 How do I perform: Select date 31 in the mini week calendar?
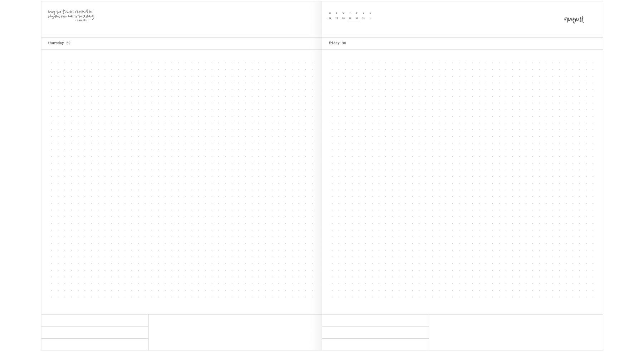click(x=363, y=18)
